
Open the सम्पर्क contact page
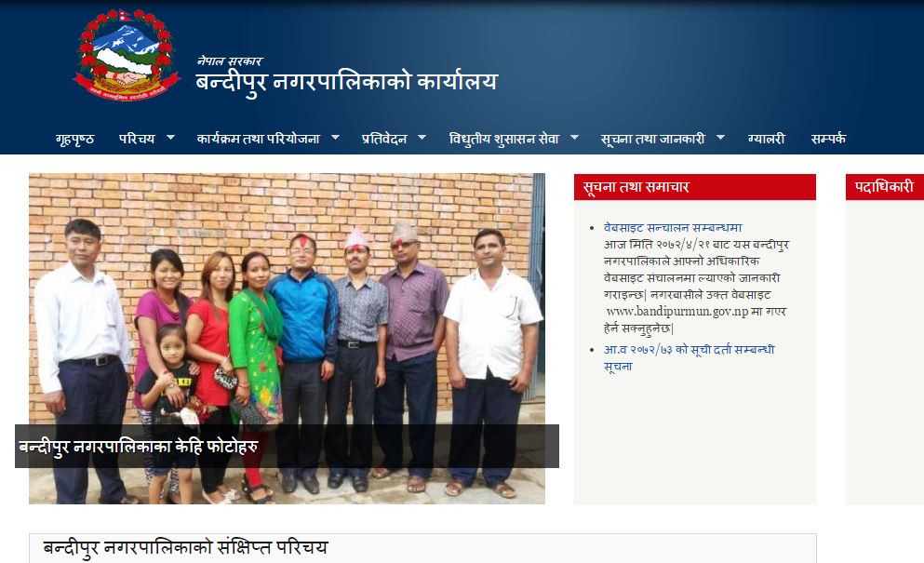point(828,140)
